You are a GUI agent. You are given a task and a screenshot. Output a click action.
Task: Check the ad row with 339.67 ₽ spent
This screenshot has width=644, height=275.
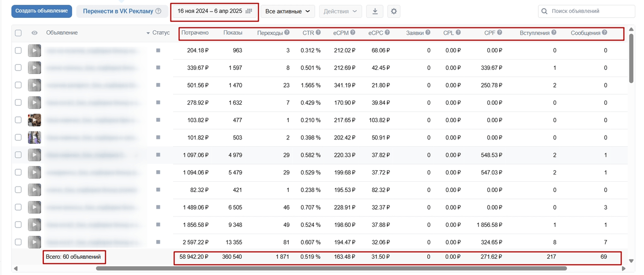point(18,68)
